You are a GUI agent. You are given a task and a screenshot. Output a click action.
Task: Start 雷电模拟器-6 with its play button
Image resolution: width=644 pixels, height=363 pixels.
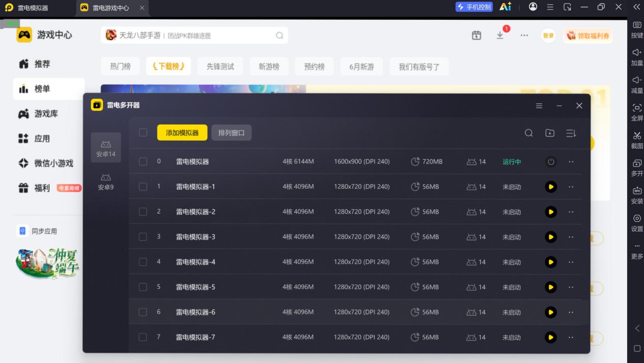[550, 312]
